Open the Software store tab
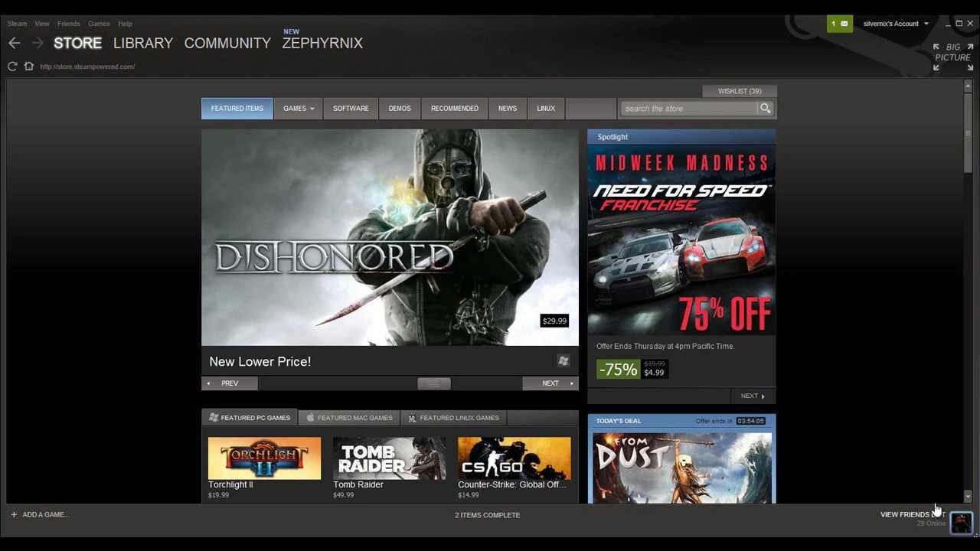 point(351,109)
